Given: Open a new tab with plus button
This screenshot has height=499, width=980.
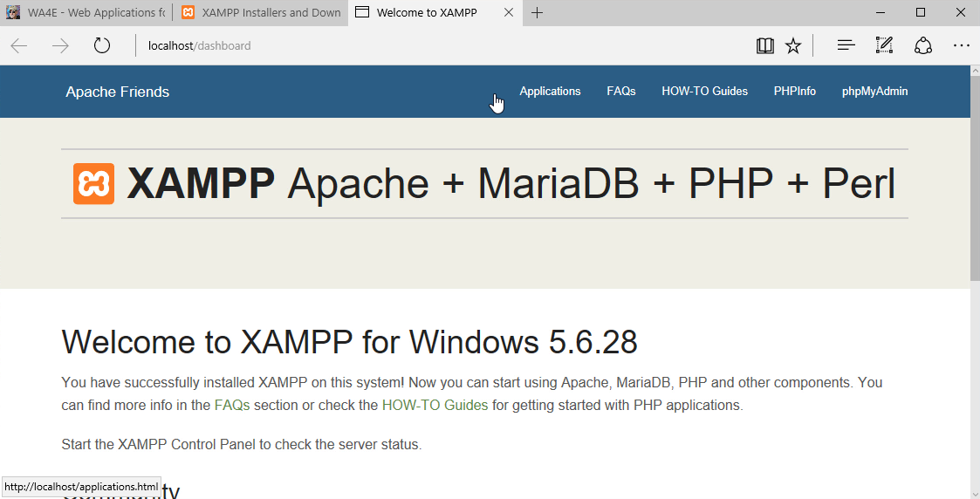Looking at the screenshot, I should pyautogui.click(x=537, y=12).
